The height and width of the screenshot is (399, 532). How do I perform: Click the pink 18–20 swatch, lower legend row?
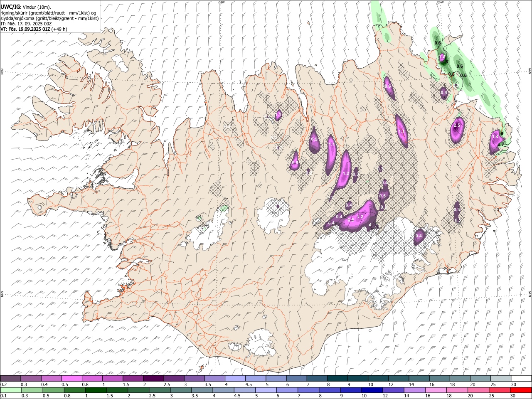pyautogui.click(x=457, y=390)
